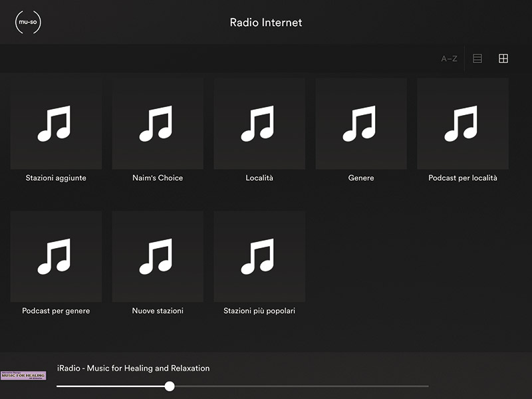
Task: Click the Stazioni aggiunte text label
Action: [x=56, y=178]
